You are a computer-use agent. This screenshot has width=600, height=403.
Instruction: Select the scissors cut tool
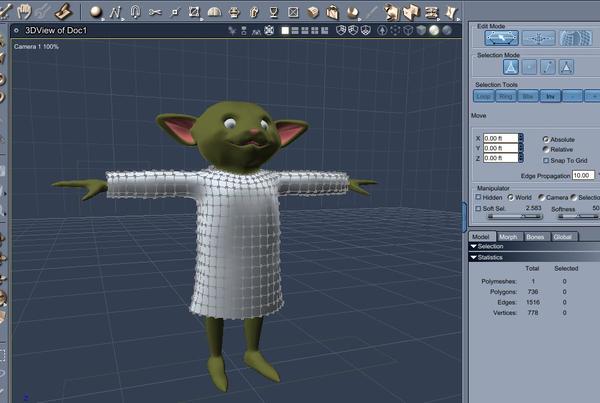[x=155, y=12]
